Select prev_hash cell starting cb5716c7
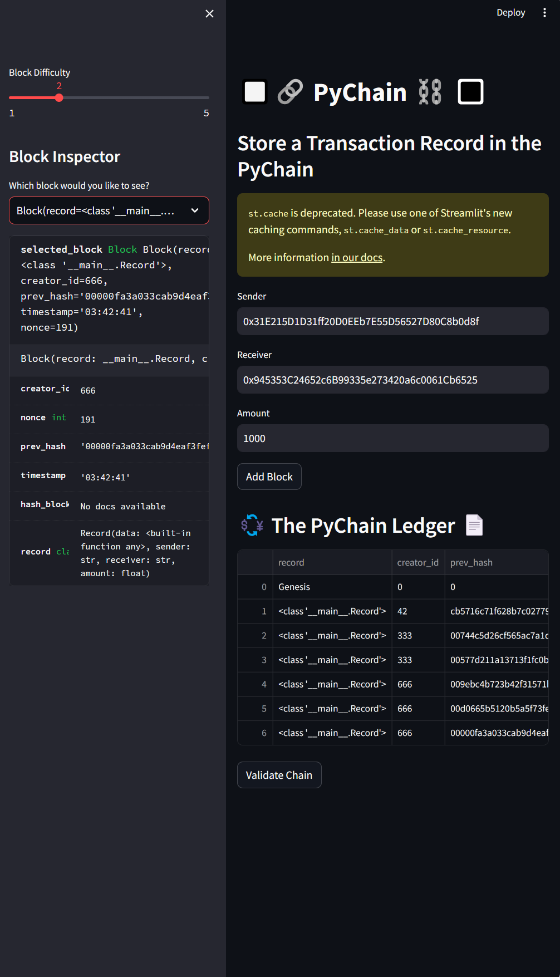 click(x=497, y=611)
